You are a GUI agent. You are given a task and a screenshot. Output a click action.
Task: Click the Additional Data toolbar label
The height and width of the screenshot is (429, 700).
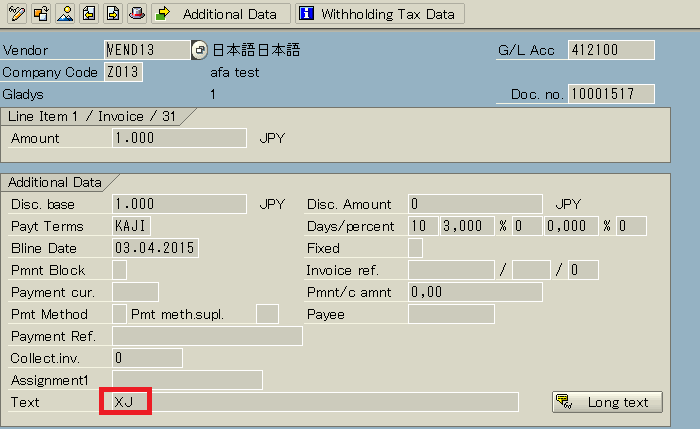[230, 14]
